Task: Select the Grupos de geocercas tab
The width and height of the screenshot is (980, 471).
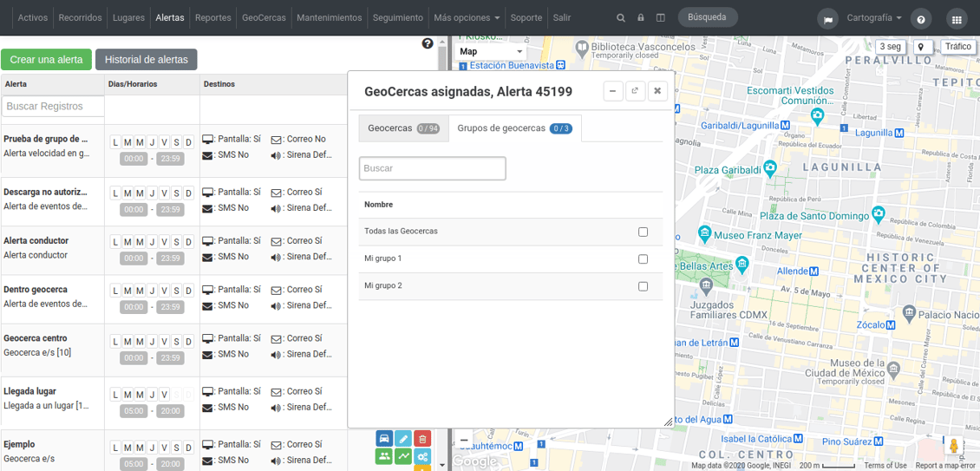Action: pos(516,128)
